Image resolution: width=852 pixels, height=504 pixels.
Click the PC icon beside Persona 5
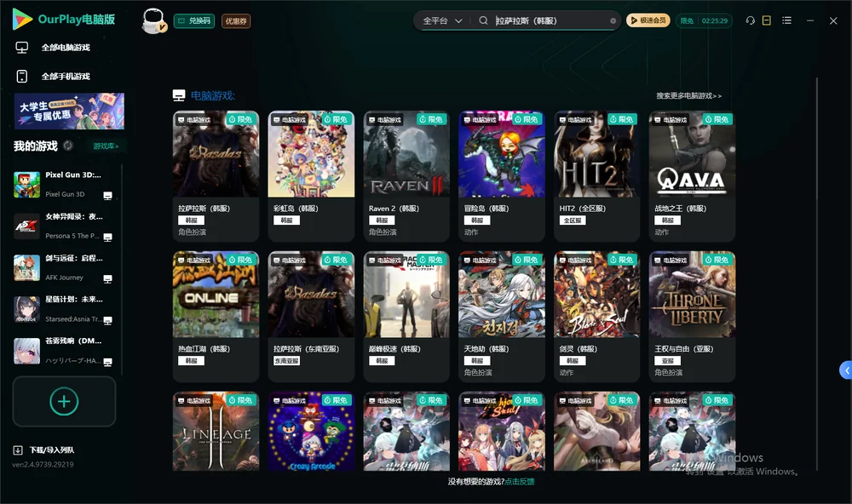coord(107,238)
